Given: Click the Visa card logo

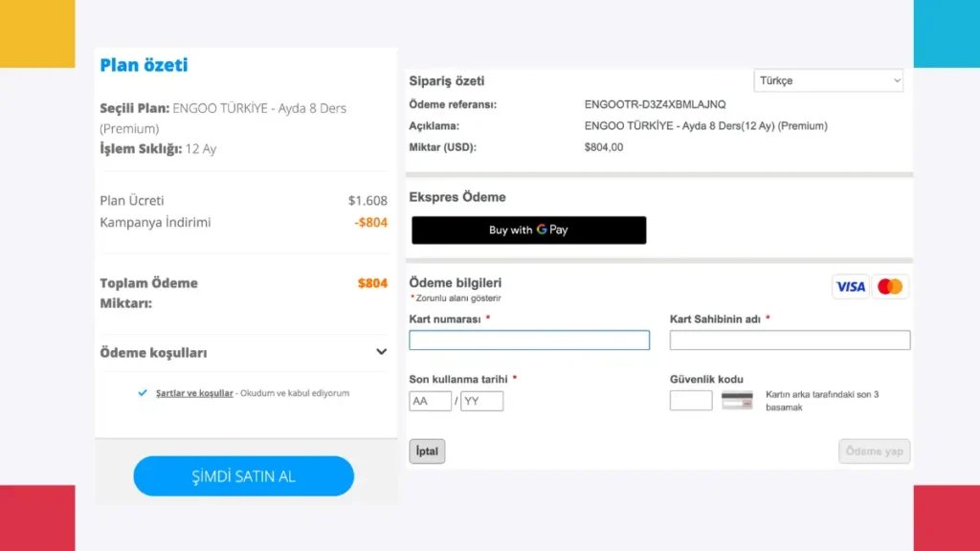Looking at the screenshot, I should tap(850, 287).
